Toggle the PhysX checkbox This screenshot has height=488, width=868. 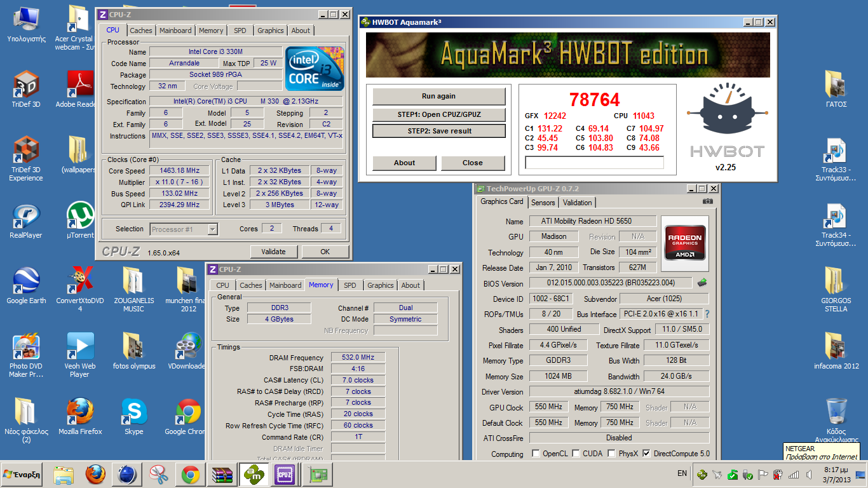pos(611,454)
